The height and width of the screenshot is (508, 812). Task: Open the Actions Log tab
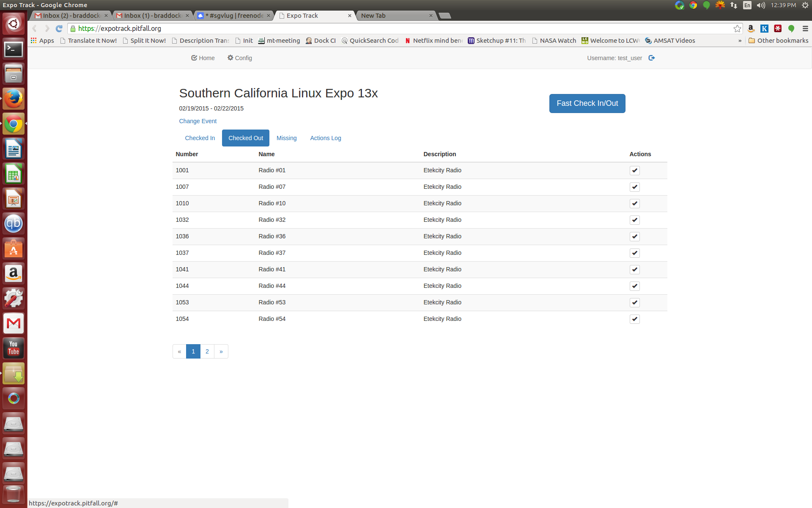(326, 138)
